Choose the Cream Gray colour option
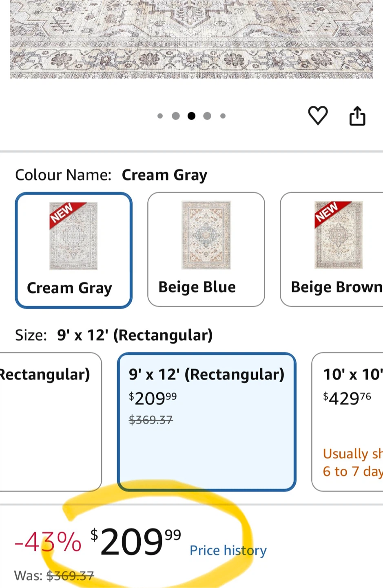The image size is (383, 588). (74, 250)
